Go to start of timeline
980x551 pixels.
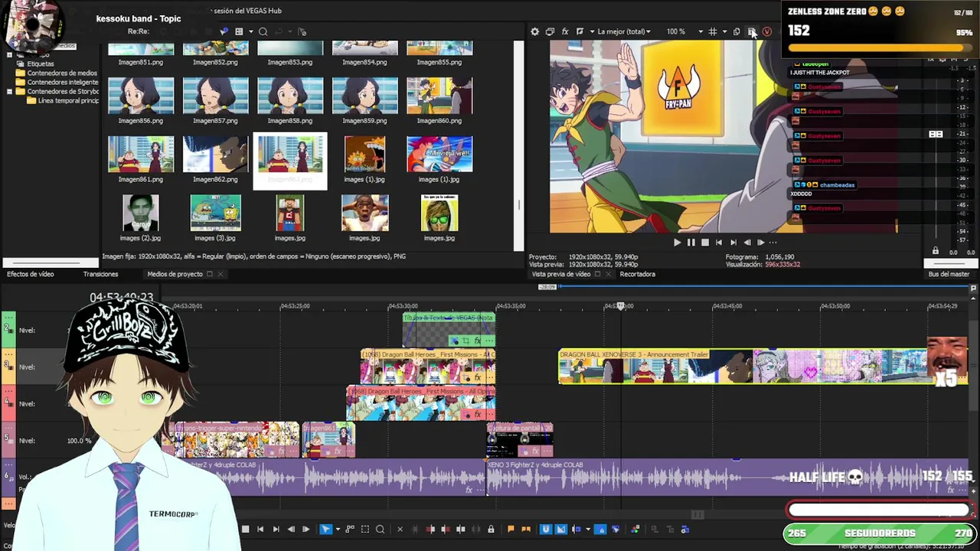[x=260, y=529]
